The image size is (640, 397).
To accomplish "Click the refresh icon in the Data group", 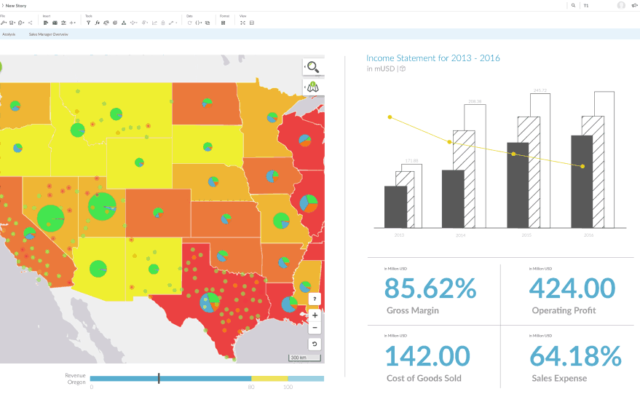I will [x=190, y=23].
